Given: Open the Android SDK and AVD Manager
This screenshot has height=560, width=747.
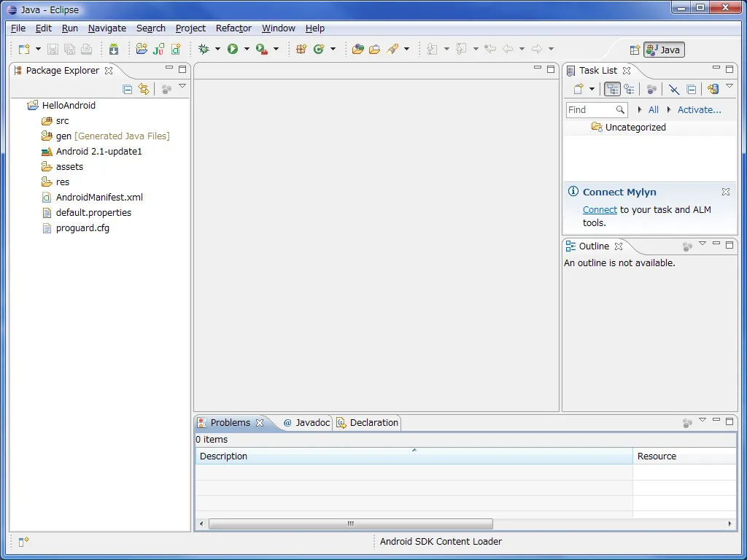Looking at the screenshot, I should coord(113,49).
